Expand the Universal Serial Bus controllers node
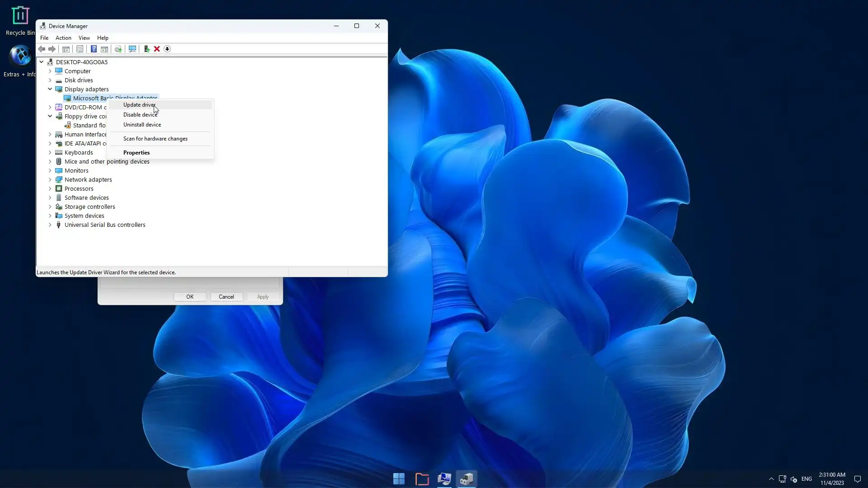 (x=50, y=225)
